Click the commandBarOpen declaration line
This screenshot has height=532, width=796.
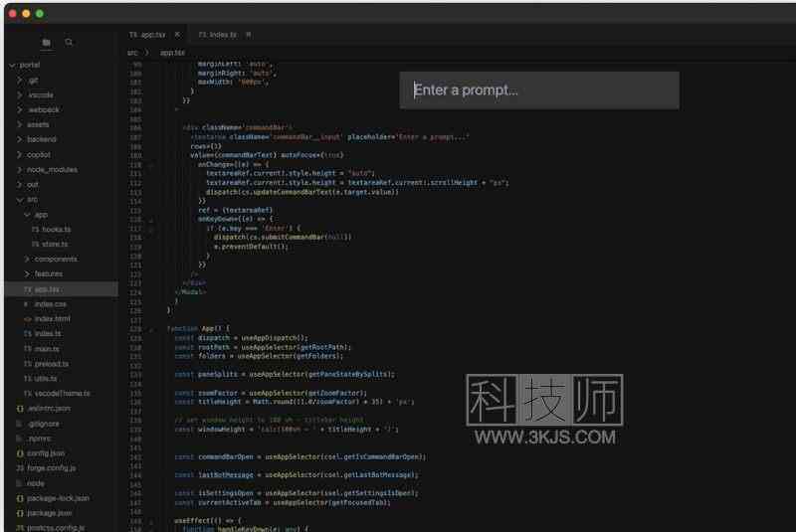pyautogui.click(x=300, y=457)
